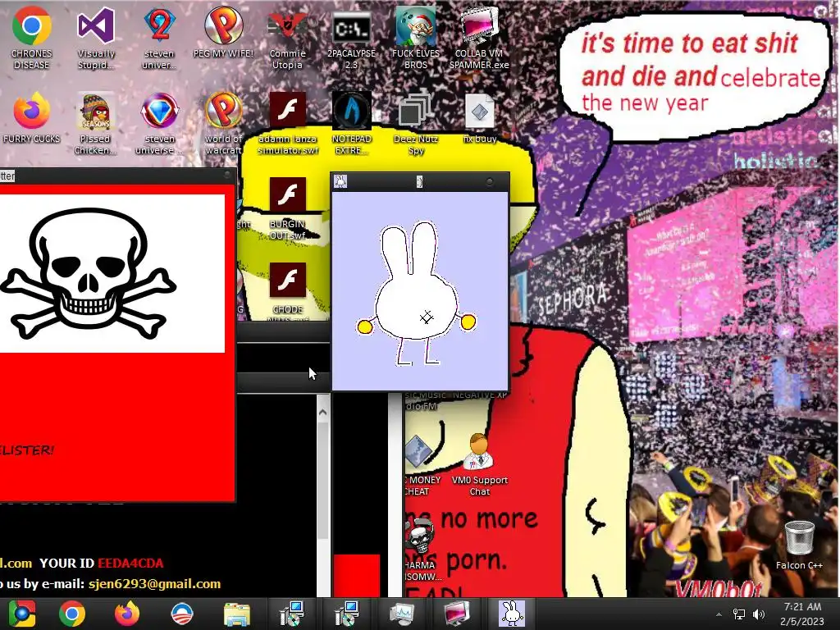Open the Pissed Chicken Seasons game icon
Screen dimensions: 840x630
(96, 123)
